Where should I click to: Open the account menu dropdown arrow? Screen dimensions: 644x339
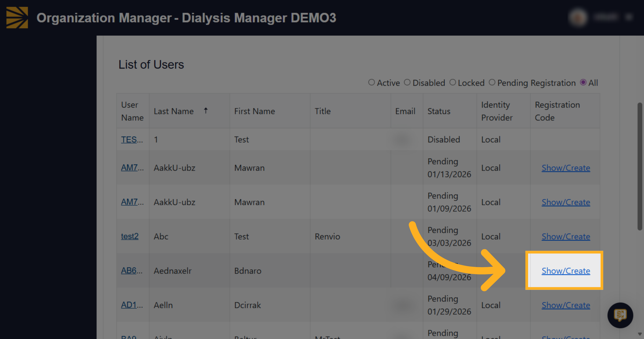(629, 18)
